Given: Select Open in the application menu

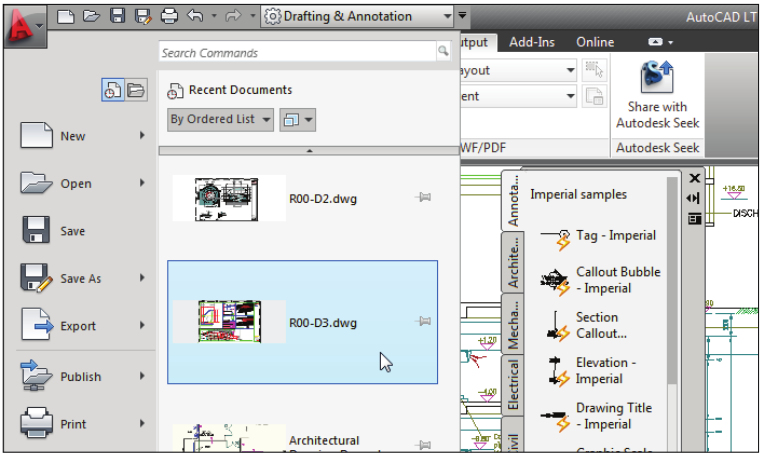Looking at the screenshot, I should (x=83, y=183).
